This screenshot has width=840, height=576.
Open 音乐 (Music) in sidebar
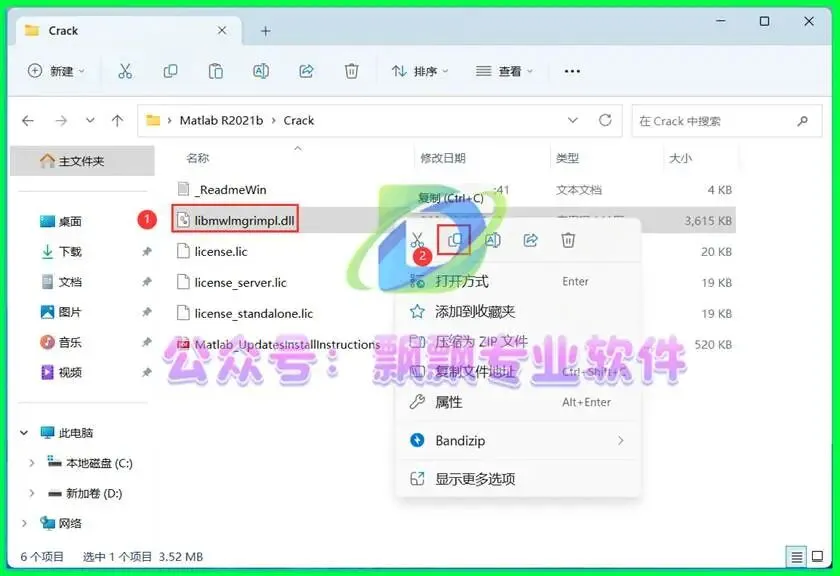(x=61, y=342)
